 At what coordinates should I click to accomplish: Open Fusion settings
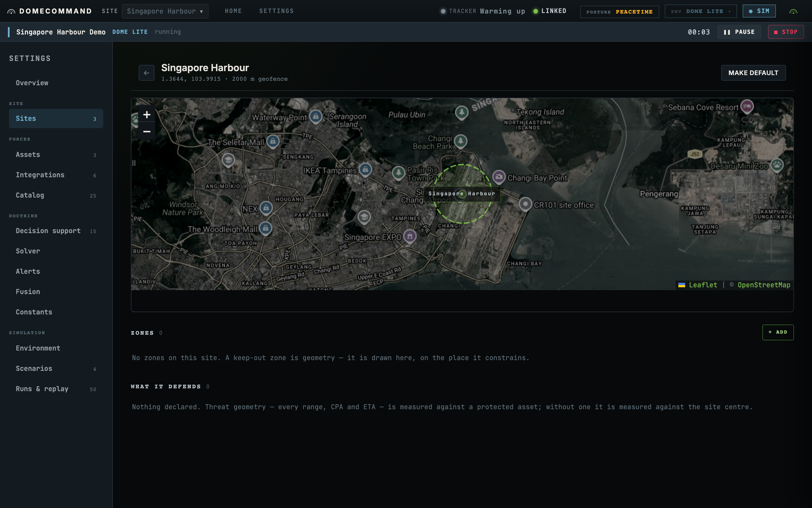[56, 292]
